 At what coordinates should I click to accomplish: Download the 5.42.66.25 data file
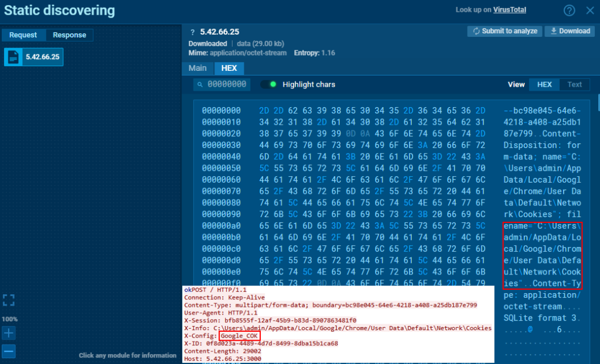[569, 31]
